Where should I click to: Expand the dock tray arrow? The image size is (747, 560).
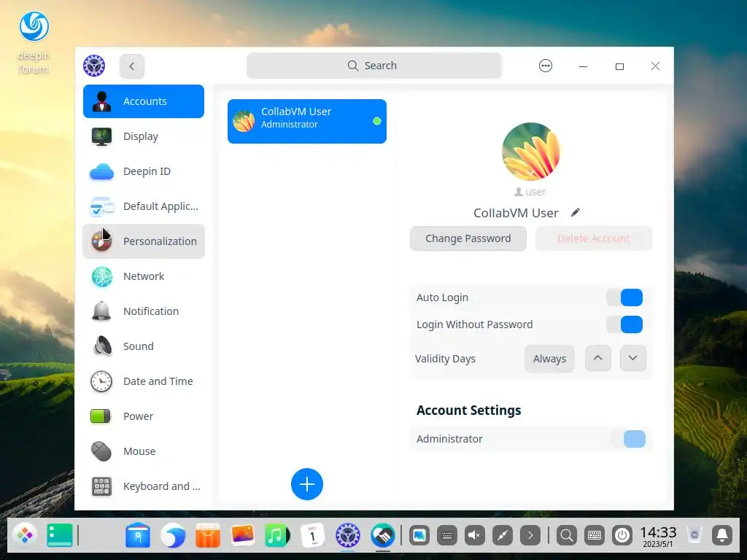coord(530,536)
